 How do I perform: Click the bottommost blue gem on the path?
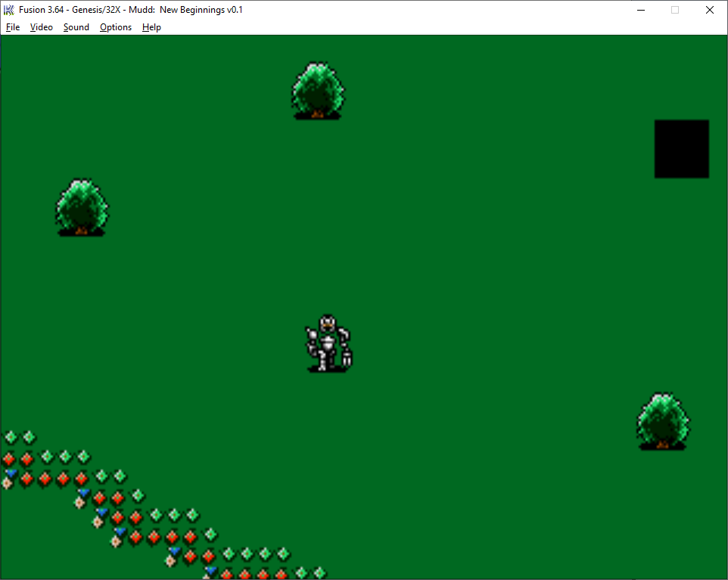tap(210, 569)
